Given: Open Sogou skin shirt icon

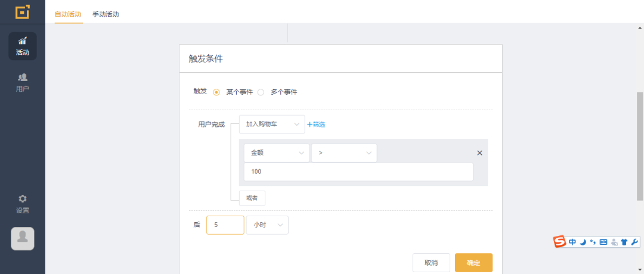Looking at the screenshot, I should 624,242.
